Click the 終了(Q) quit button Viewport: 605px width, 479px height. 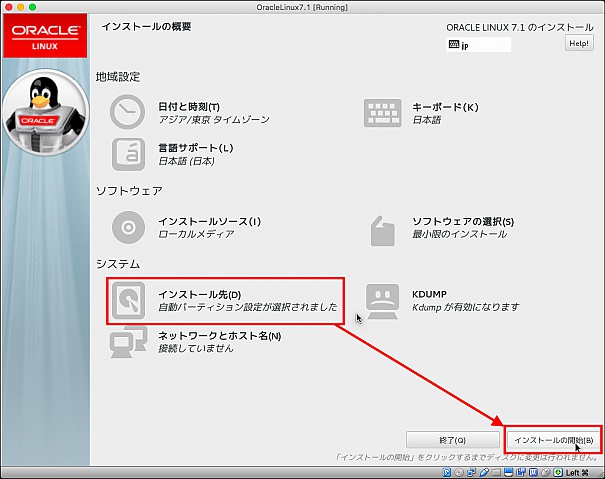coord(453,440)
